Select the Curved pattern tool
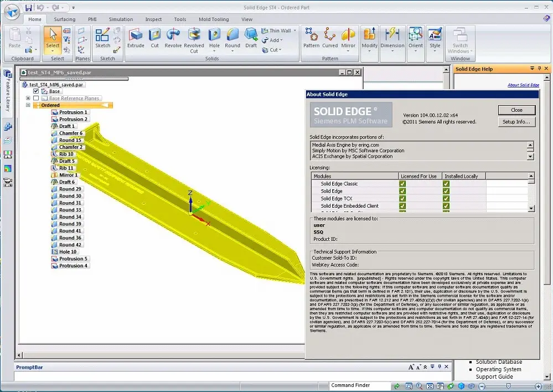This screenshot has height=392, width=553. (x=330, y=38)
